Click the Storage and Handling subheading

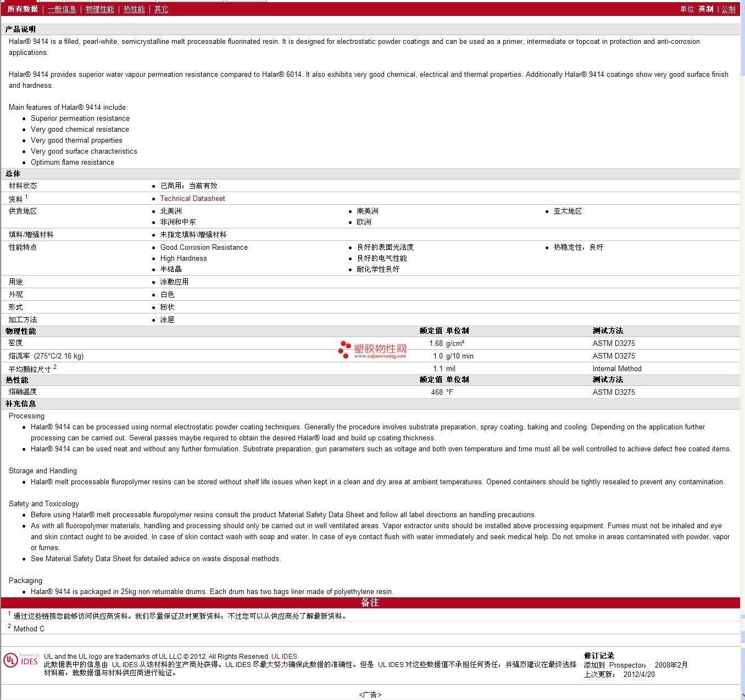pos(43,471)
